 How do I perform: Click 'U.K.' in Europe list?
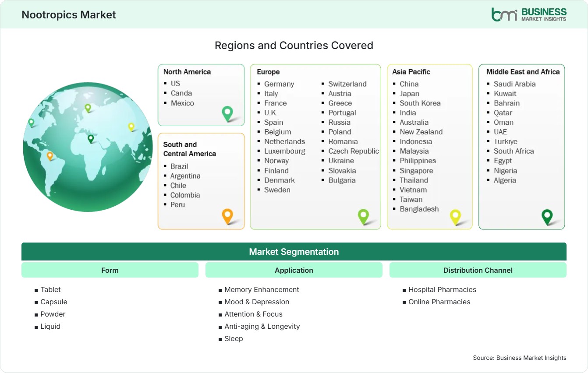(x=271, y=113)
